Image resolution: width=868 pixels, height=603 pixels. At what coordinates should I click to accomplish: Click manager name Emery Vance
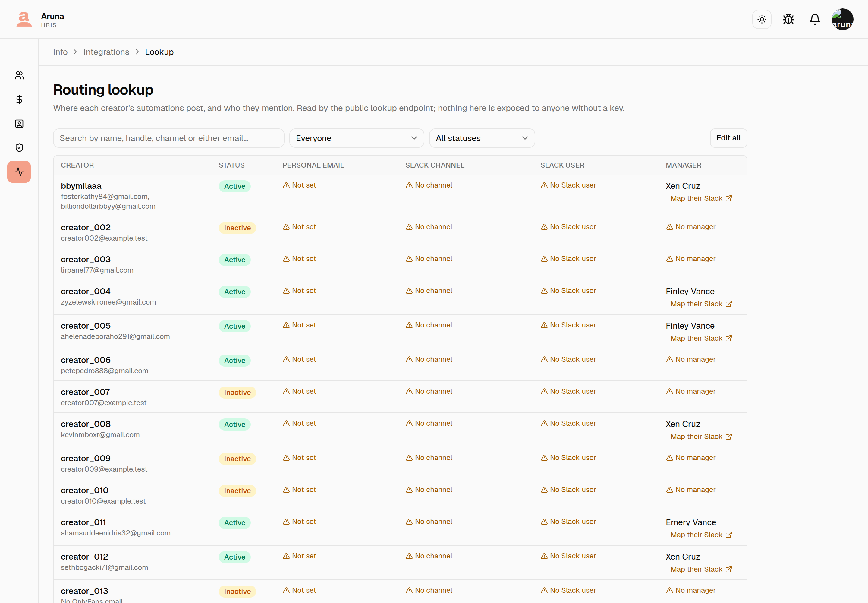690,522
